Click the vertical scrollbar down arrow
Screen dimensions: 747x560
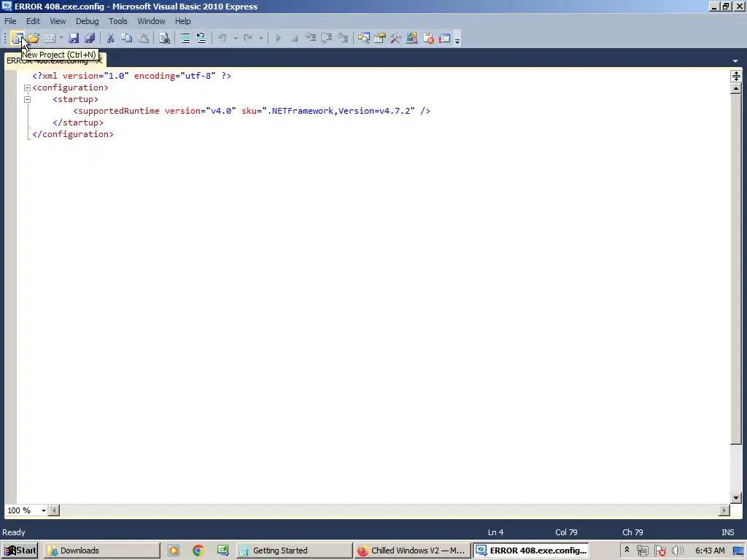[x=736, y=498]
